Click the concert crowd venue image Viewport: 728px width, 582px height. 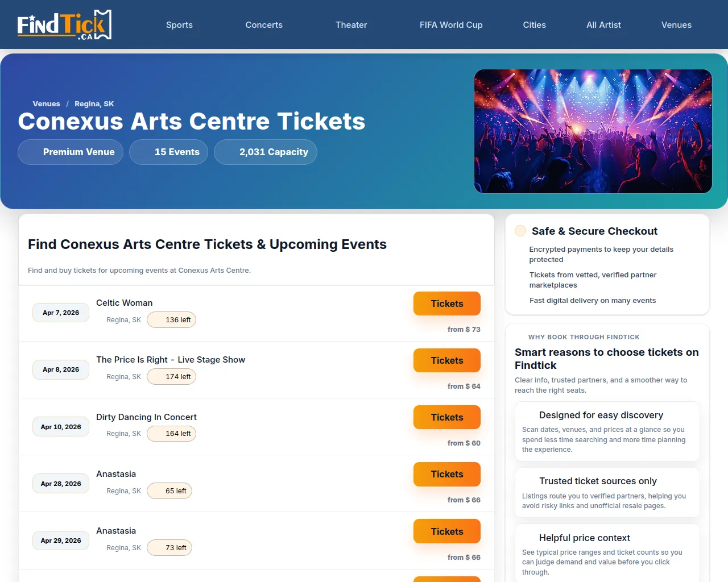click(593, 131)
